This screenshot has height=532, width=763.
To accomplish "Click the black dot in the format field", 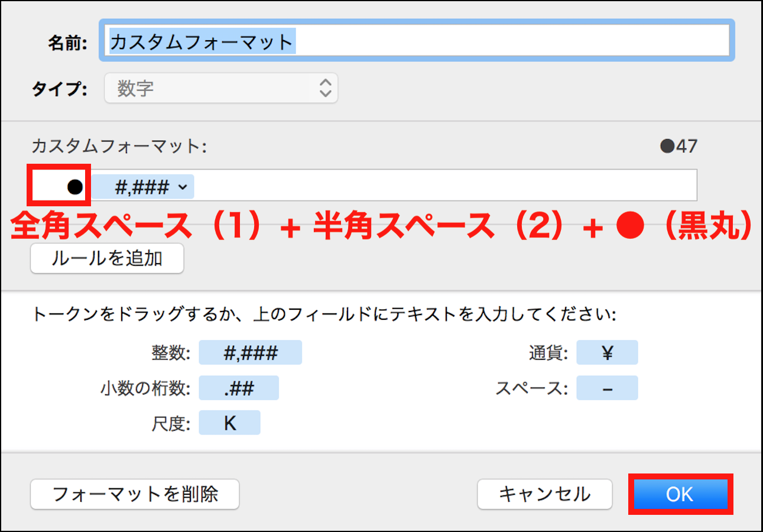I will (74, 187).
